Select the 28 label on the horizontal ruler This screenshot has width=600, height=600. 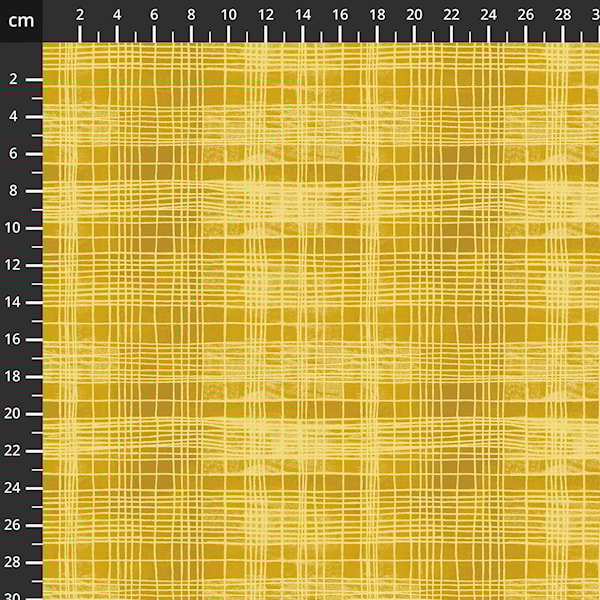(x=562, y=15)
